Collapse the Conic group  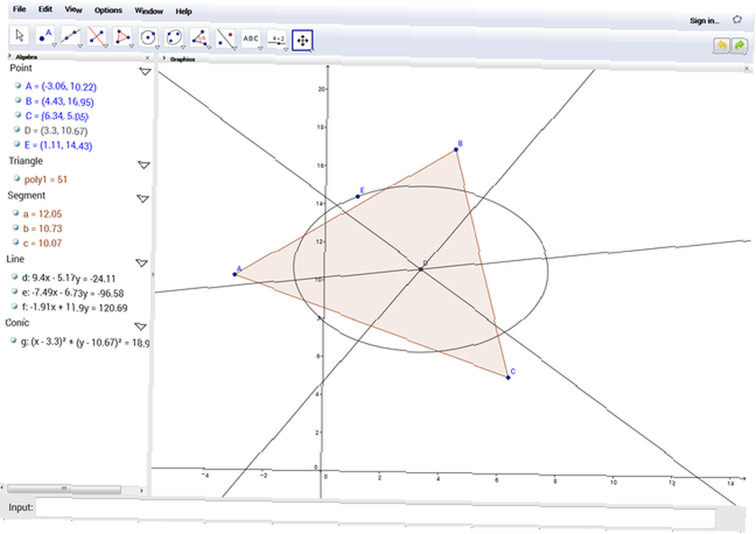pyautogui.click(x=141, y=327)
